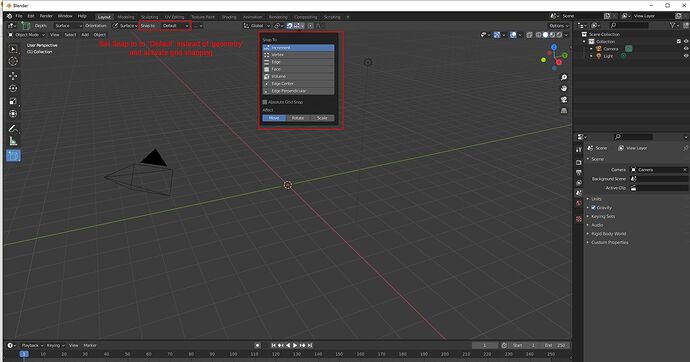Click the outliner search field
The height and width of the screenshot is (362, 690).
629,26
